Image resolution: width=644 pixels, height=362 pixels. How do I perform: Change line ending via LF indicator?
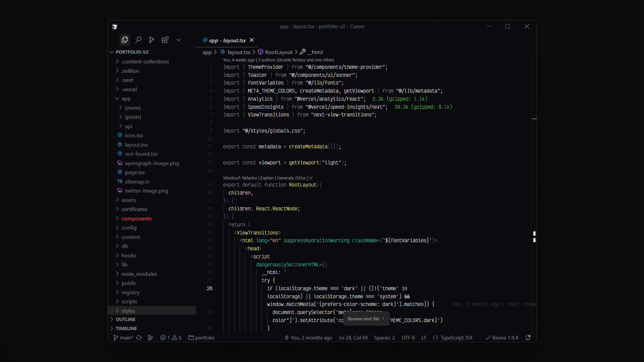click(x=424, y=338)
